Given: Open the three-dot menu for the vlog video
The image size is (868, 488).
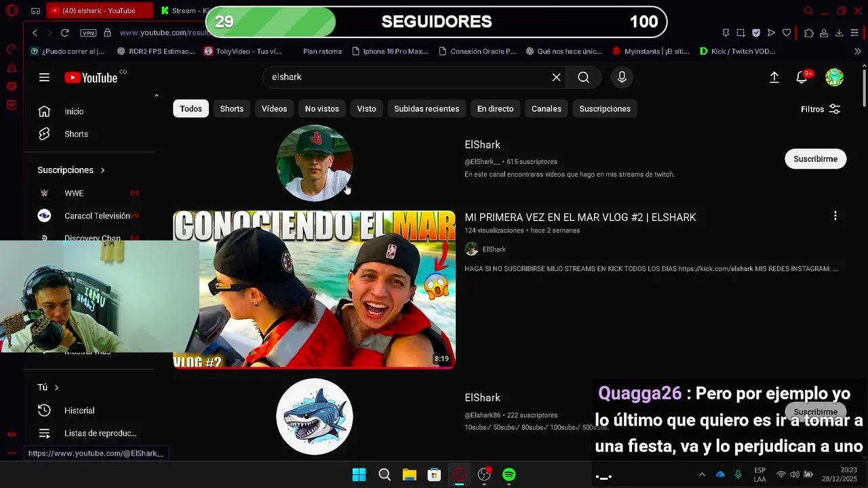Looking at the screenshot, I should tap(835, 216).
